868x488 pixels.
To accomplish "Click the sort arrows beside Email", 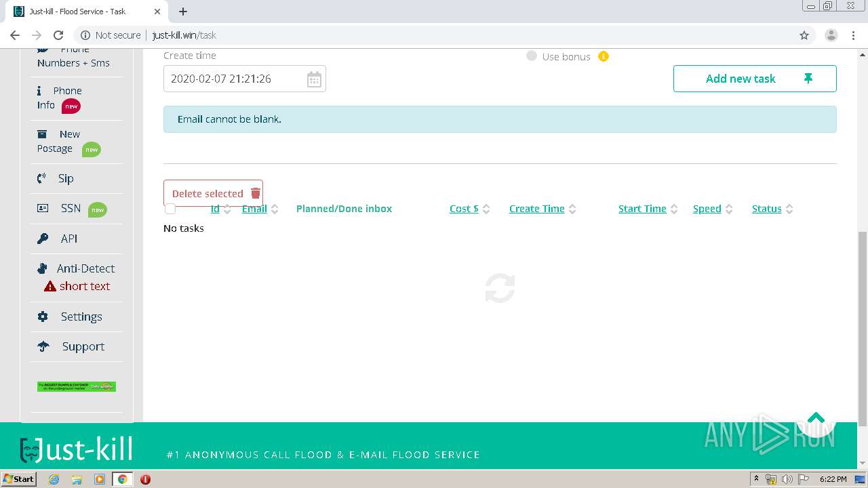I will click(275, 209).
